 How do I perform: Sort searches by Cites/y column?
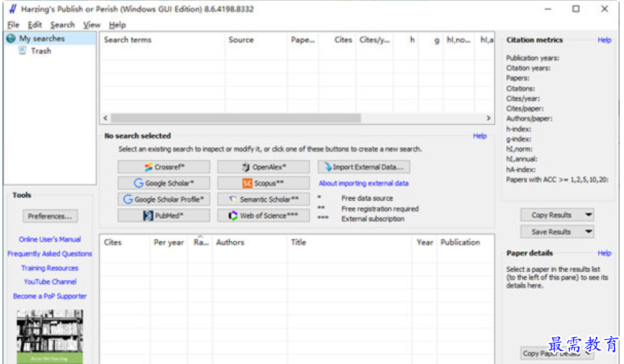(374, 40)
